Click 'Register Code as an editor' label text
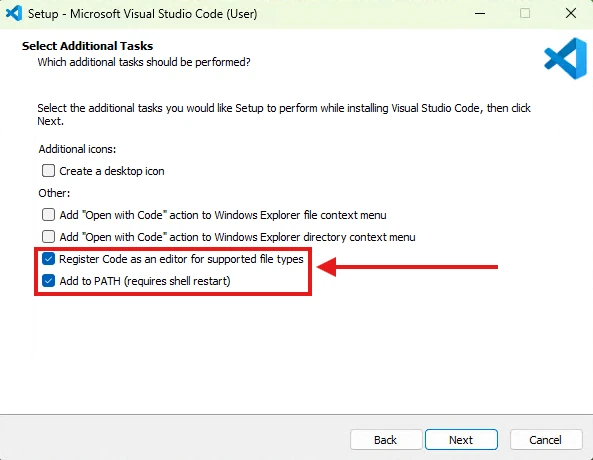This screenshot has width=593, height=460. point(182,259)
